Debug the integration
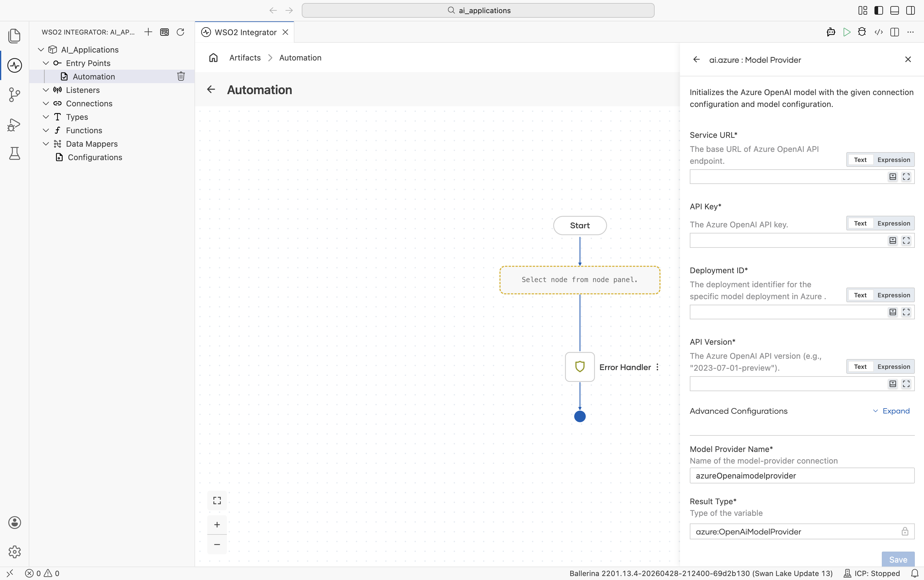924x580 pixels. tap(862, 32)
